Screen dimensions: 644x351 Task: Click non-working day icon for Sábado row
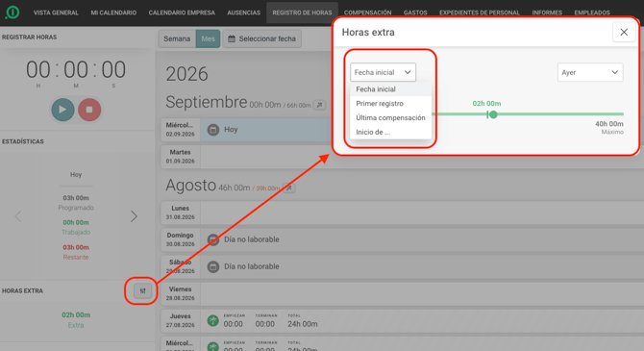click(212, 266)
